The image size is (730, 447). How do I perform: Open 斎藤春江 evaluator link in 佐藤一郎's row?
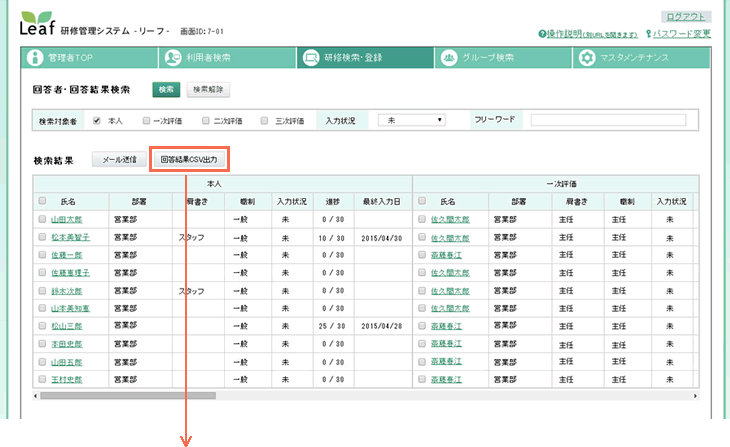[x=446, y=255]
